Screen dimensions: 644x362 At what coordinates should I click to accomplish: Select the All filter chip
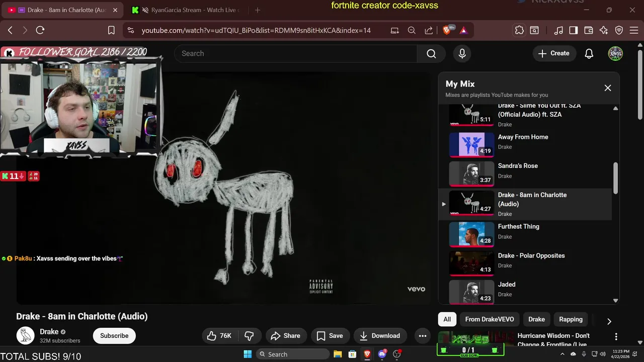pos(447,319)
